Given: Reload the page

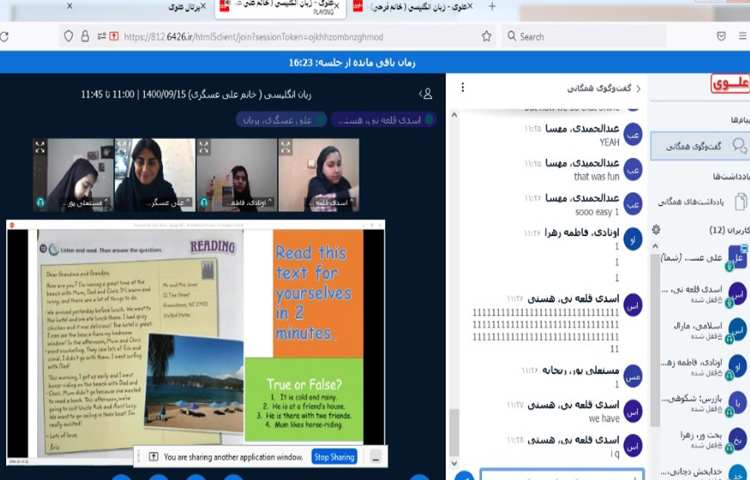Looking at the screenshot, I should pos(4,36).
